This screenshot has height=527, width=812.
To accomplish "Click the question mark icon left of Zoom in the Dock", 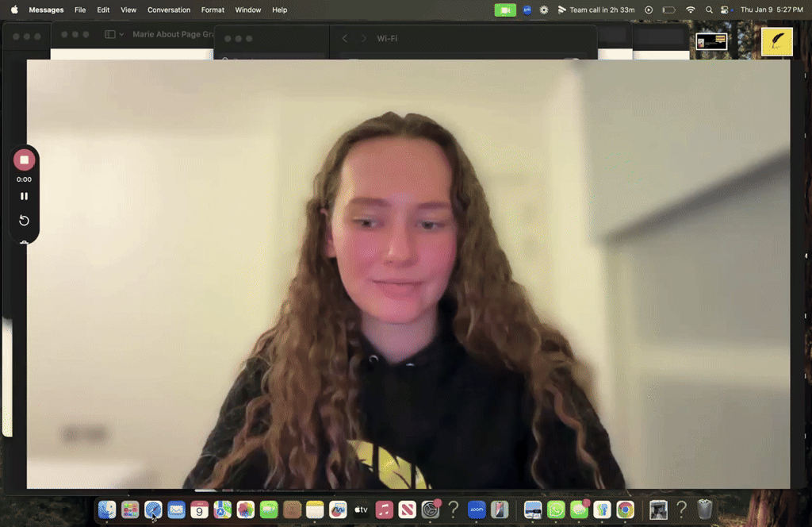I will click(453, 510).
